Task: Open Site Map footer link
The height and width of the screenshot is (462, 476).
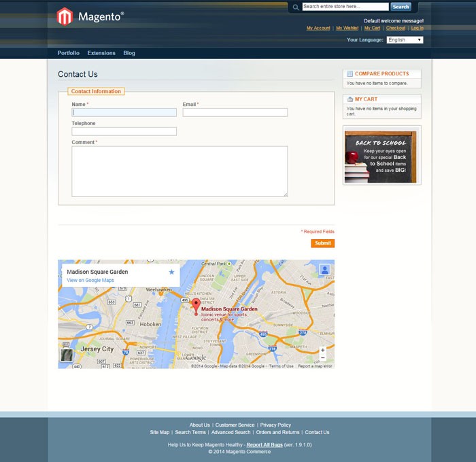Action: (x=160, y=432)
